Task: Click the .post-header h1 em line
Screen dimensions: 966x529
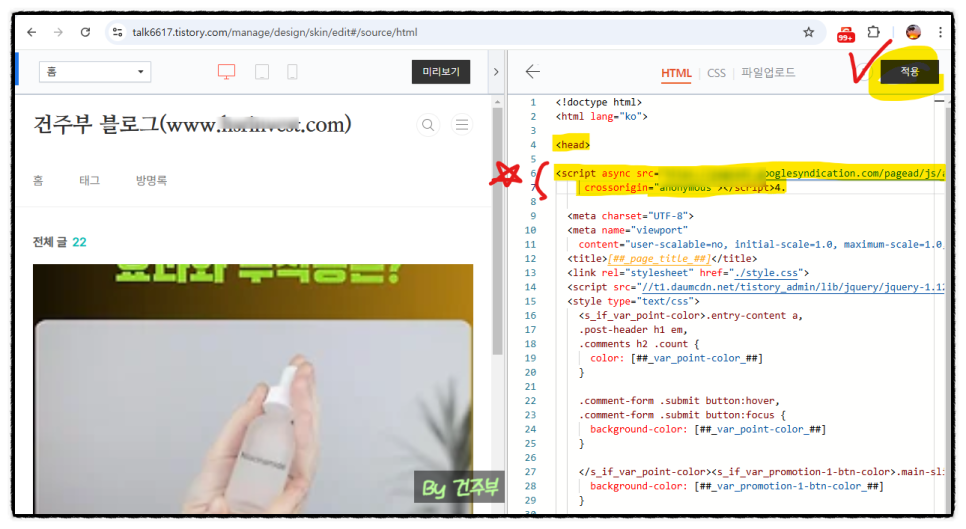Action: click(633, 329)
